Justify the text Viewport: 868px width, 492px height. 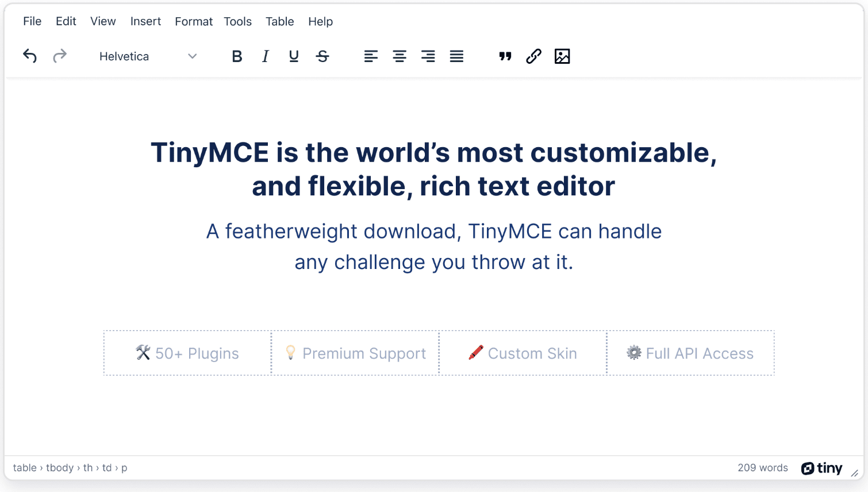pos(457,56)
